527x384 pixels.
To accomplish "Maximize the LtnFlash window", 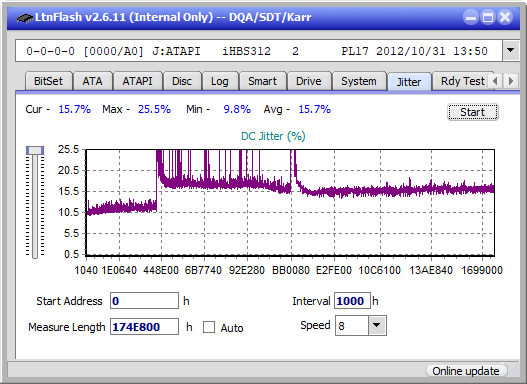I will 488,17.
